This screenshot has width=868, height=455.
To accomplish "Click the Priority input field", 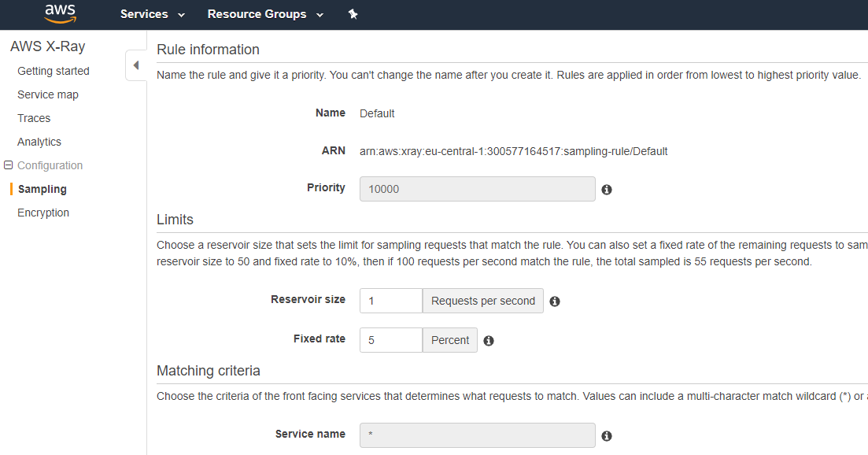I will tap(477, 189).
